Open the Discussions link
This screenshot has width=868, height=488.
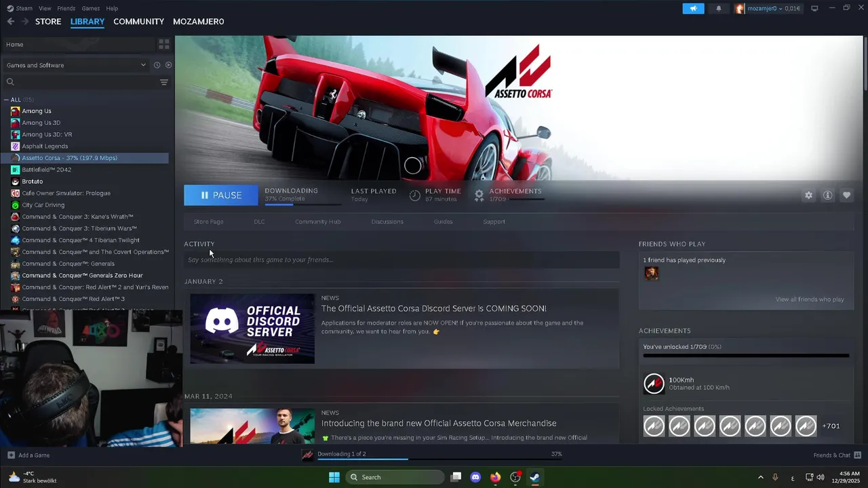click(x=387, y=222)
